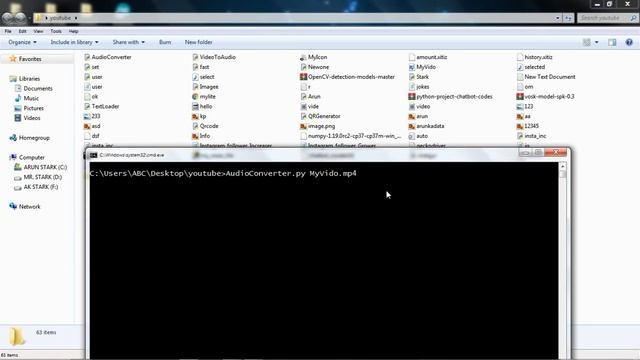The width and height of the screenshot is (640, 360).
Task: Open the Share with dropdown
Action: 129,42
